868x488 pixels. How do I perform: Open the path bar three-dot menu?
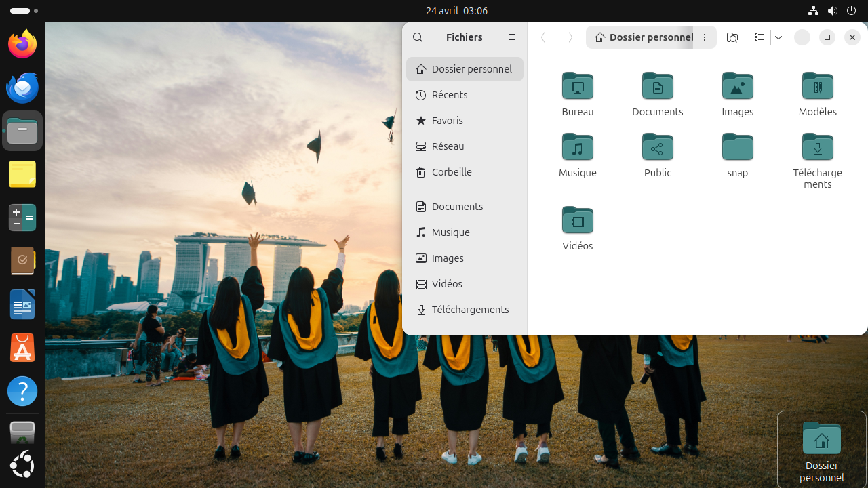(705, 37)
